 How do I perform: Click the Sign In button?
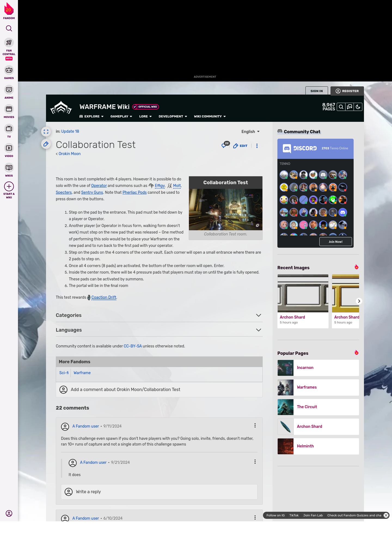(x=317, y=91)
